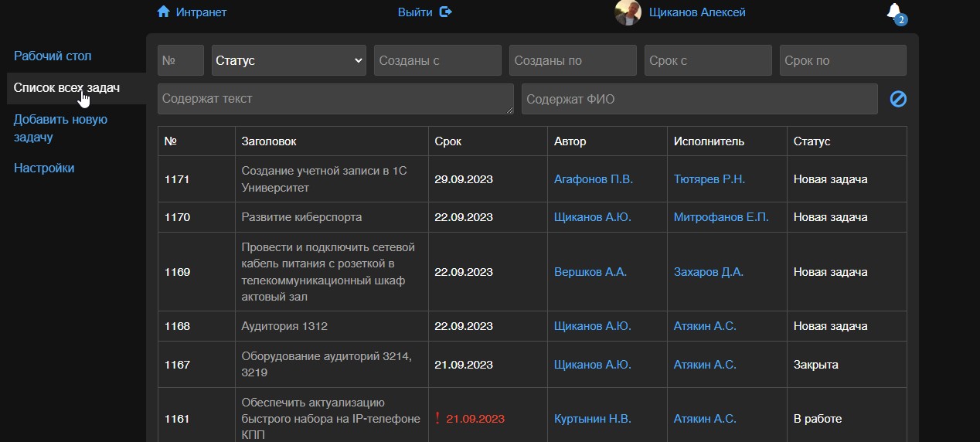Open executor link Тютярев Р.Н.
The image size is (980, 442).
click(x=709, y=179)
